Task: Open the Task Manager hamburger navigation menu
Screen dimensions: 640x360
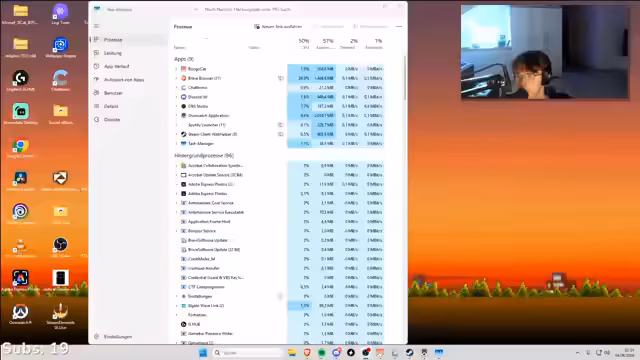Action: (x=97, y=26)
